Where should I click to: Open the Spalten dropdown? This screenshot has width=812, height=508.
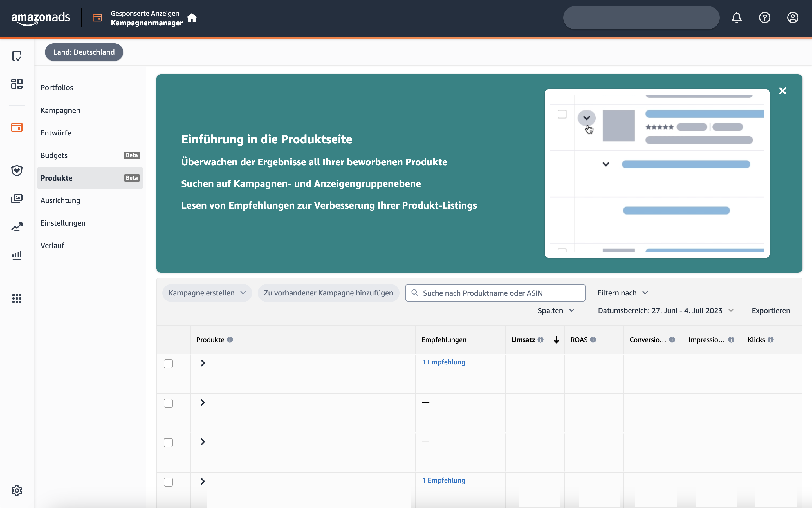click(x=556, y=310)
